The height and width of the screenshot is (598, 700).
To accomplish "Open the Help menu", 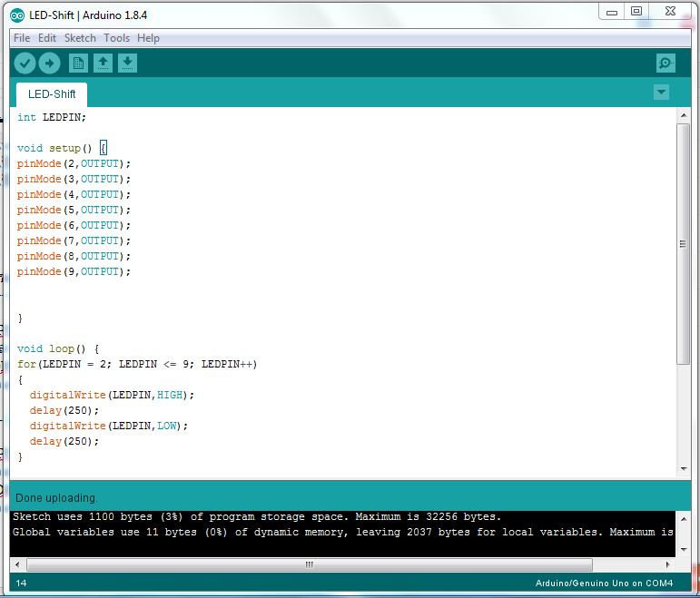I will pyautogui.click(x=148, y=38).
